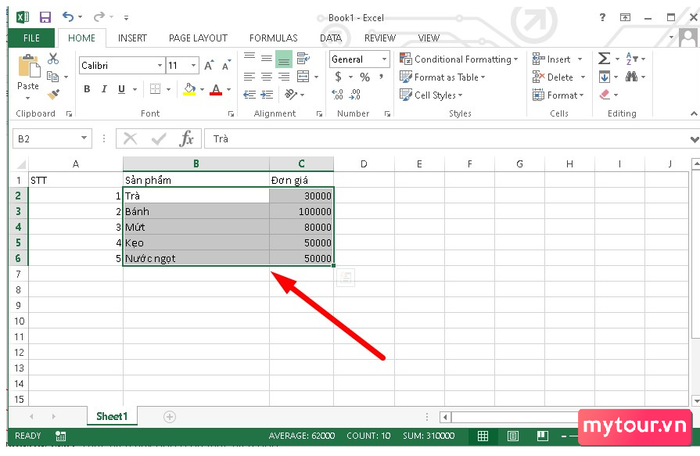Image resolution: width=700 pixels, height=456 pixels.
Task: Toggle Italic formatting
Action: (104, 89)
